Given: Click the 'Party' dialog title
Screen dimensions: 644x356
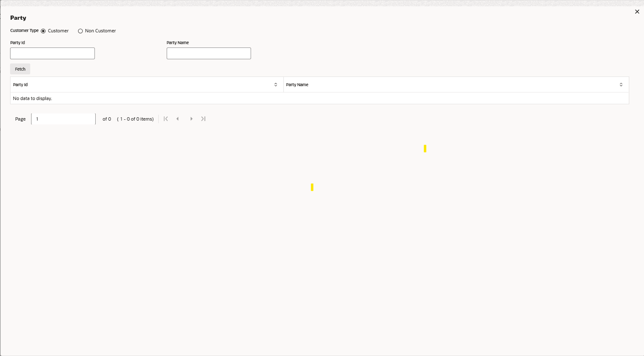Looking at the screenshot, I should [x=18, y=18].
